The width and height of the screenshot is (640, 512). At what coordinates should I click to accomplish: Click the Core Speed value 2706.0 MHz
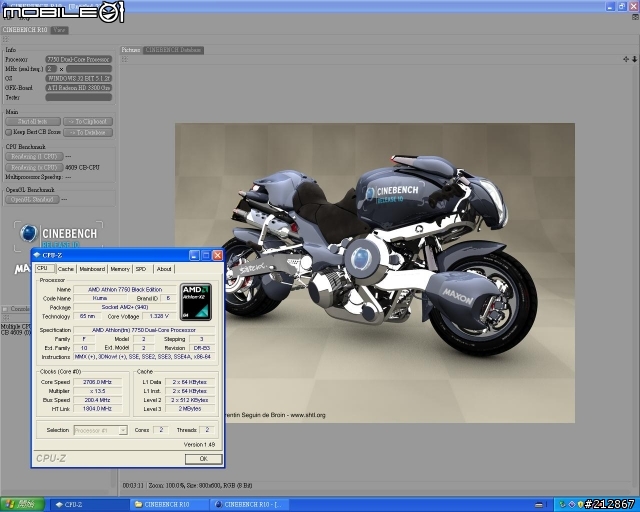pyautogui.click(x=98, y=382)
